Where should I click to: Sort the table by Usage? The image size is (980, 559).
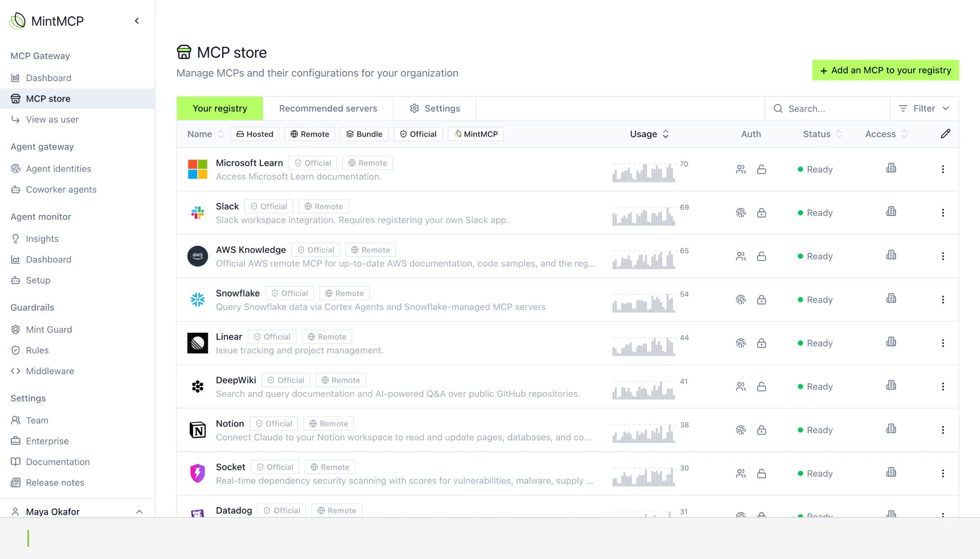pos(649,134)
